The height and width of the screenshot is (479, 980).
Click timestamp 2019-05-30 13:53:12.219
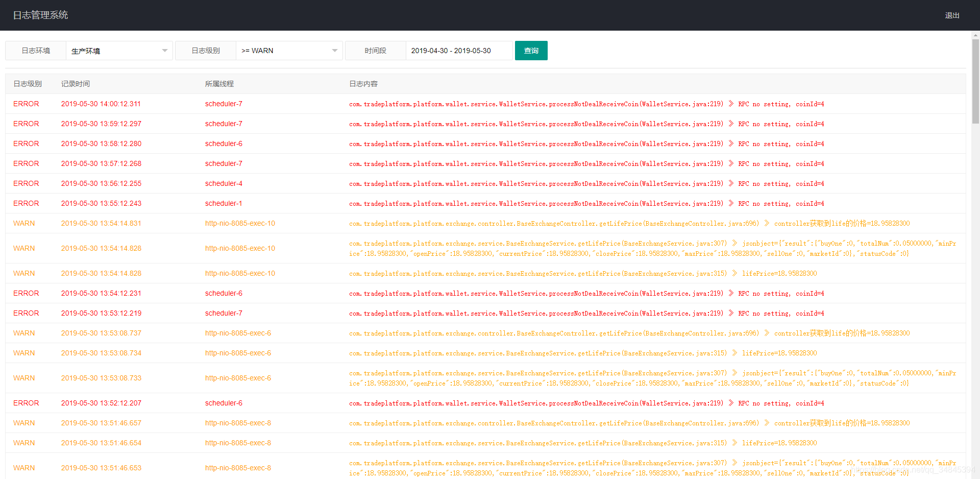101,313
